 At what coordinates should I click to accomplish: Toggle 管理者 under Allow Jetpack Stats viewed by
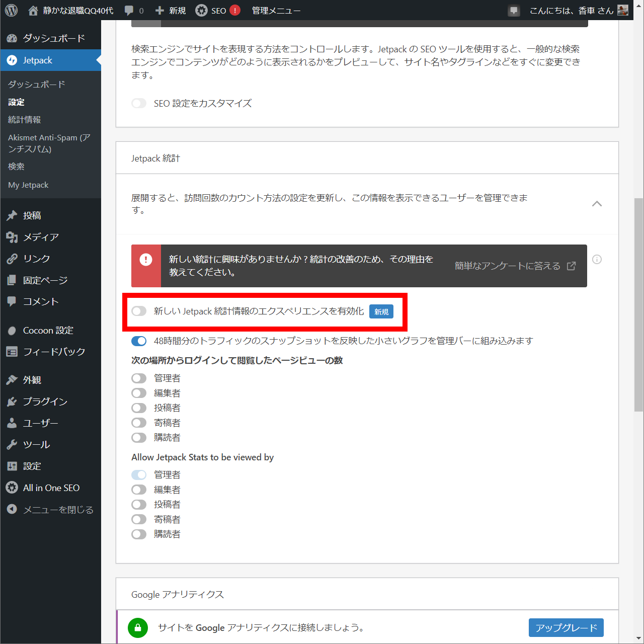139,475
